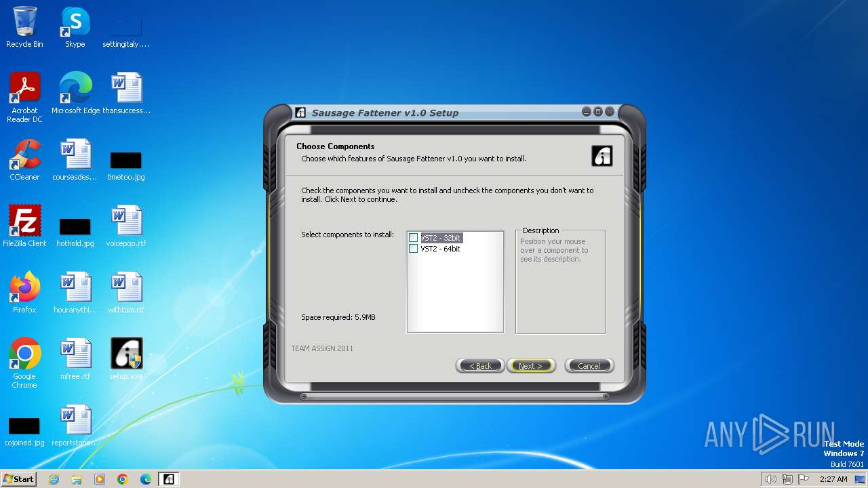Check the VST2 - 32bit component

coord(414,238)
